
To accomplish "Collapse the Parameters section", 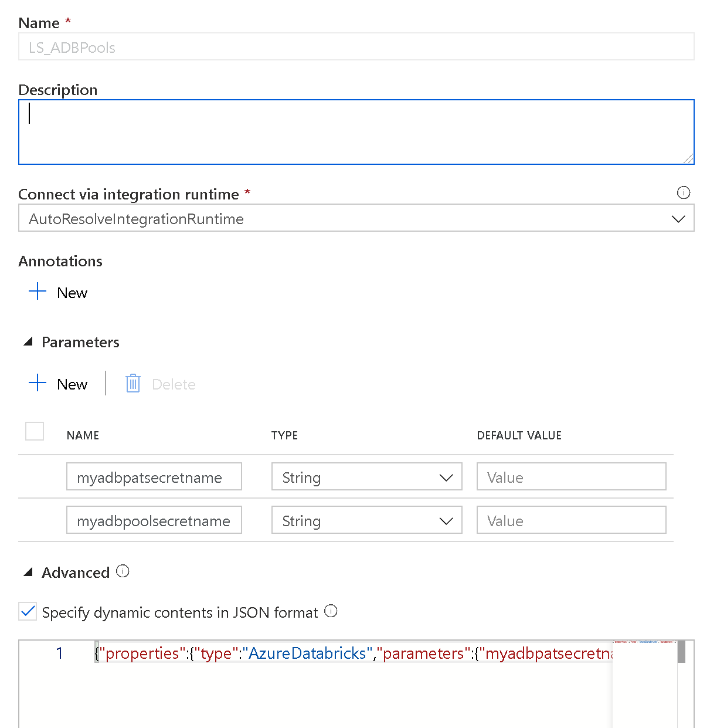I will [x=28, y=341].
